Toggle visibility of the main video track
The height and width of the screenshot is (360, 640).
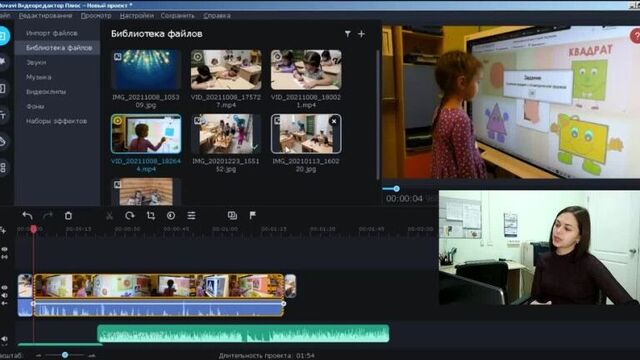4,287
